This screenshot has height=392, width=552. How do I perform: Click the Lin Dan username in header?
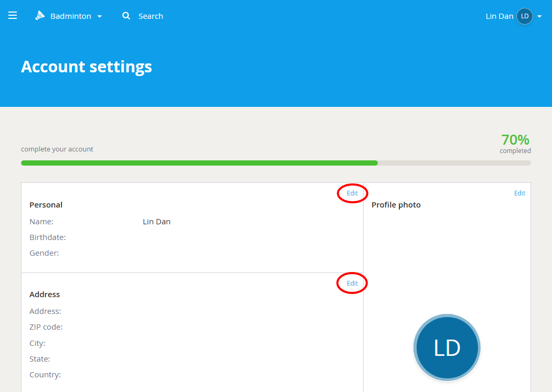tap(499, 16)
